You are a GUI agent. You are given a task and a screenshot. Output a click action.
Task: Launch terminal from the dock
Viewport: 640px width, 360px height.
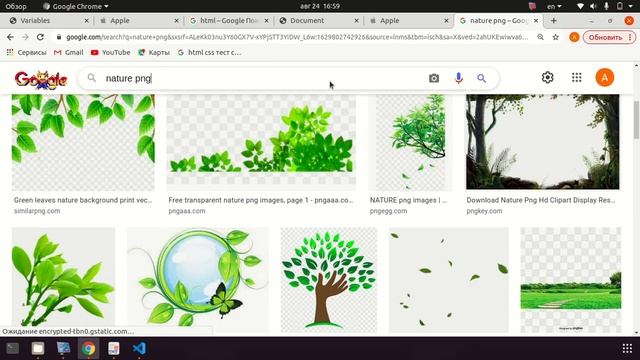pyautogui.click(x=12, y=348)
